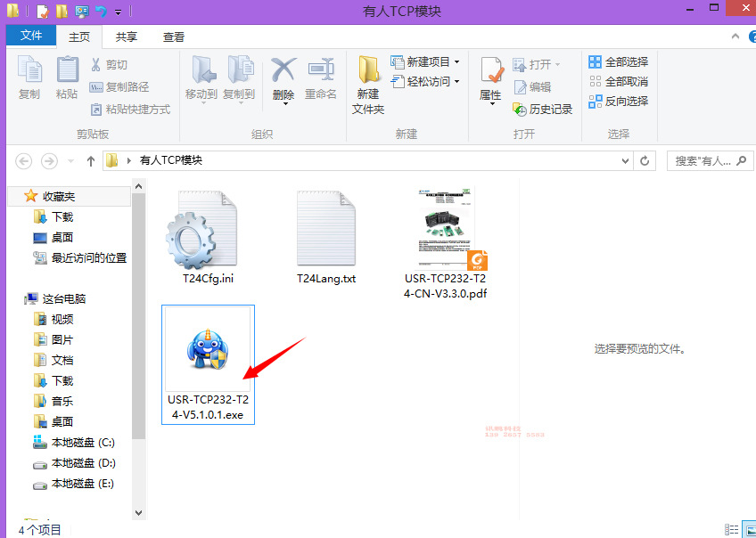Click the quick access New folder icon in title bar
The image size is (756, 538).
point(62,11)
